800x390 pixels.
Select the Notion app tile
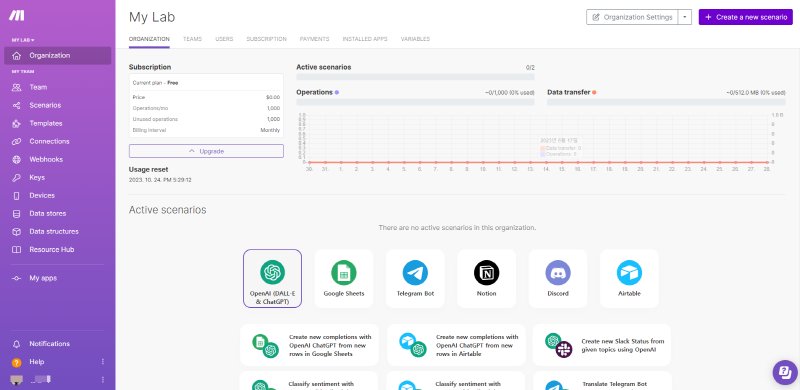pyautogui.click(x=486, y=279)
